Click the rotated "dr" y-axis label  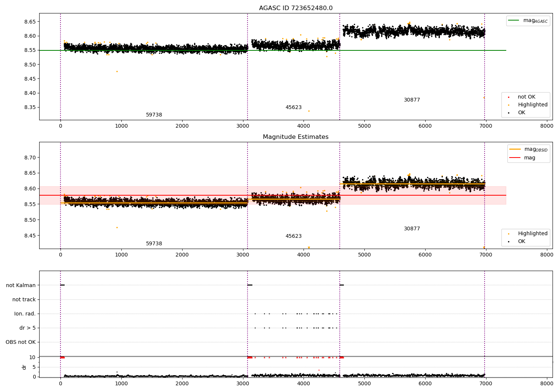tap(24, 367)
